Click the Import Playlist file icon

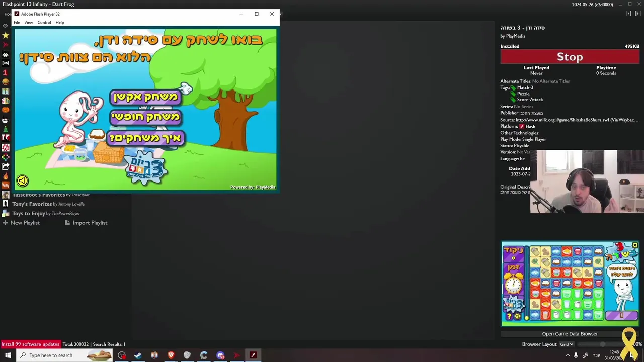[67, 223]
